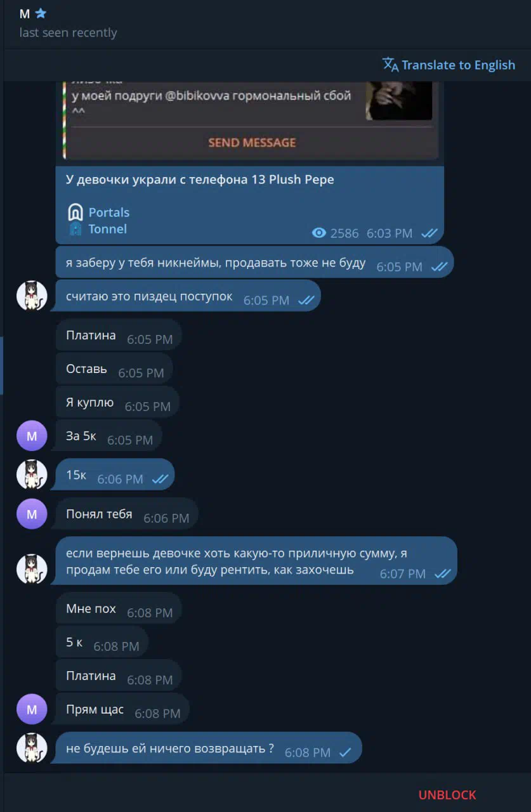
Task: Open the Tonnel link
Action: coord(107,229)
